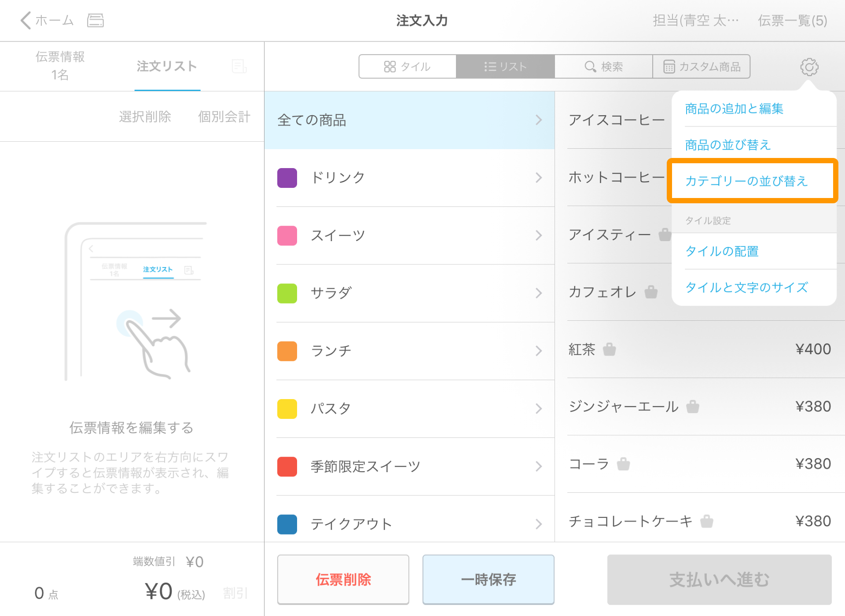Tap takeout bag icon next to 紅茶
Screen dimensions: 845x616
pos(610,349)
